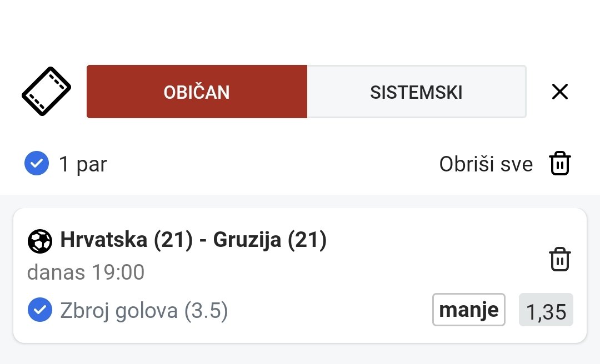Click the 1,35 odds value
The height and width of the screenshot is (364, 600).
coord(546,310)
